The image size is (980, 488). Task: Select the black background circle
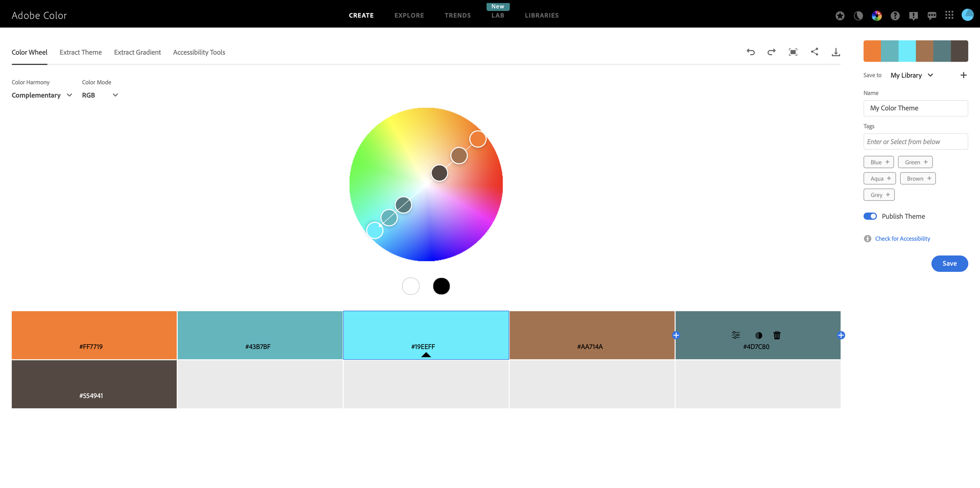[x=441, y=286]
